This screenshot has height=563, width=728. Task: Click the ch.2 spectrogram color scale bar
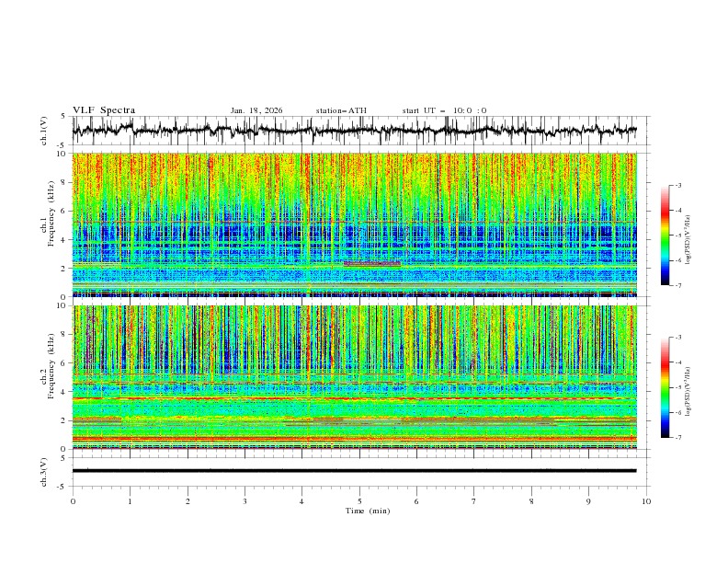click(x=665, y=387)
